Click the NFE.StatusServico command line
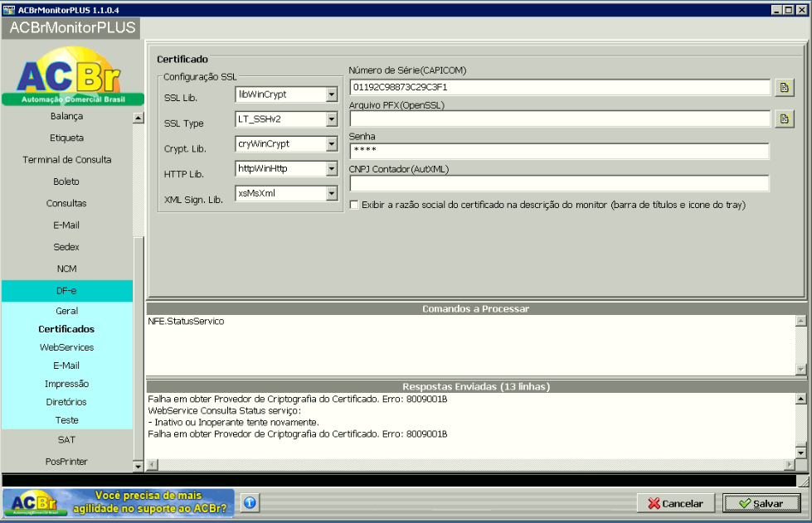 (x=186, y=322)
